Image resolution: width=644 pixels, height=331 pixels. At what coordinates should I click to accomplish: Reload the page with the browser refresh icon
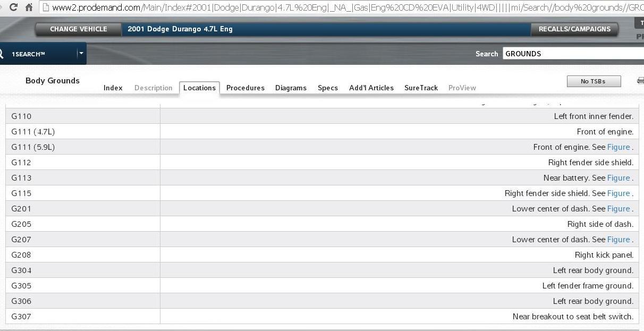tap(13, 7)
